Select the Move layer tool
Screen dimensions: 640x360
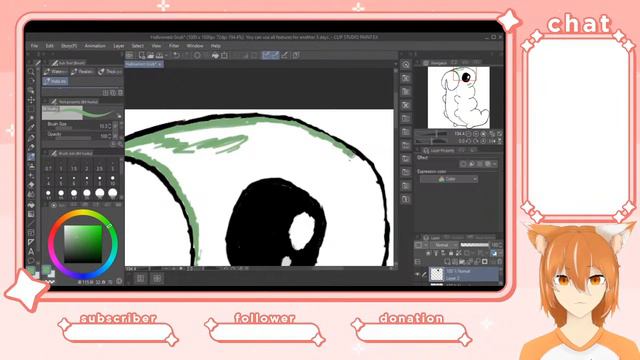pyautogui.click(x=31, y=100)
